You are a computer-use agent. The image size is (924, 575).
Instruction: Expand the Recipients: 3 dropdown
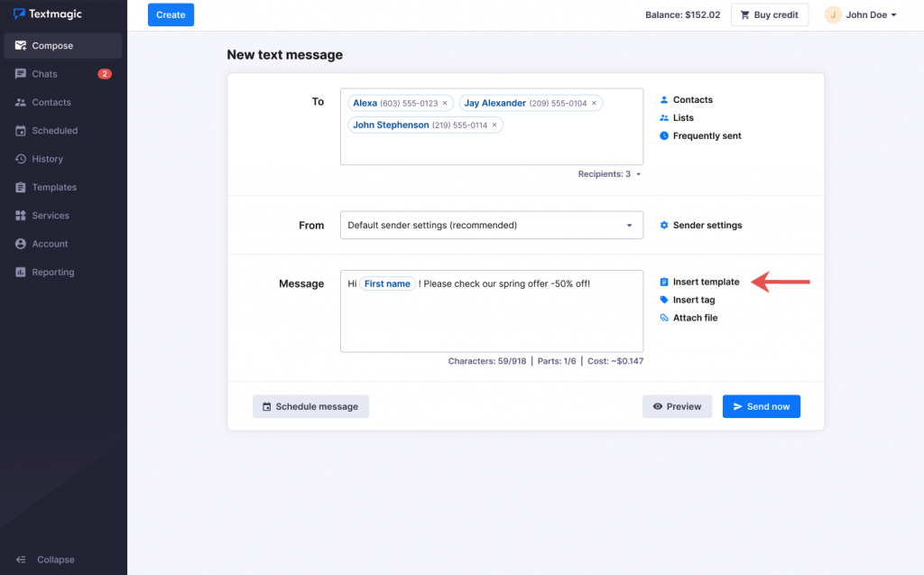tap(609, 173)
